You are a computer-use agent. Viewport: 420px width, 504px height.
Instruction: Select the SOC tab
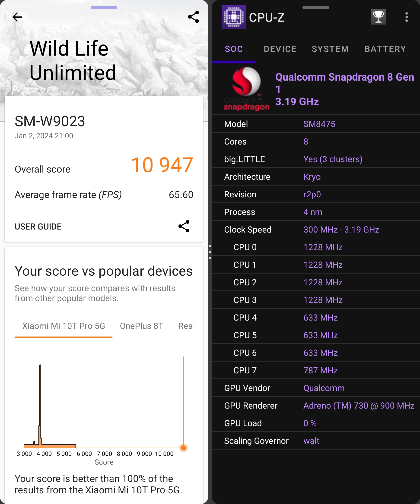(x=234, y=49)
